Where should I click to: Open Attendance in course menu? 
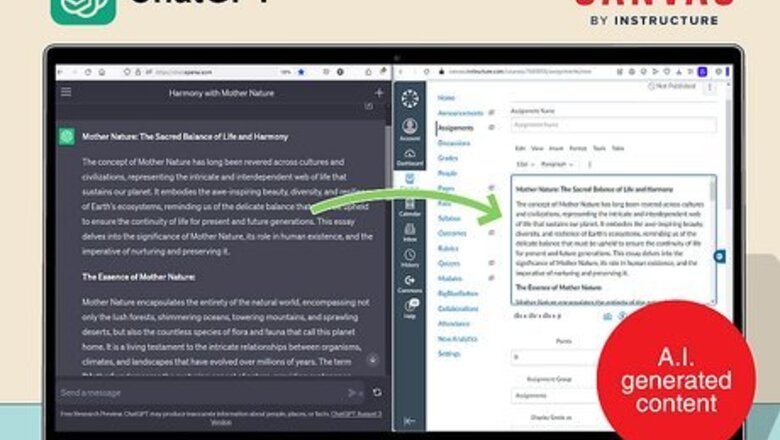click(x=454, y=323)
